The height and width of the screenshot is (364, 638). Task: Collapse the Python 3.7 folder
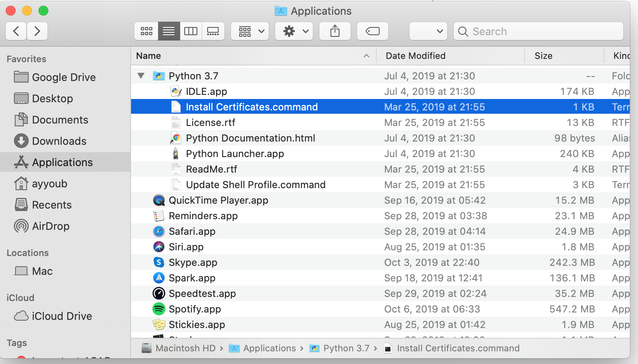tap(141, 76)
